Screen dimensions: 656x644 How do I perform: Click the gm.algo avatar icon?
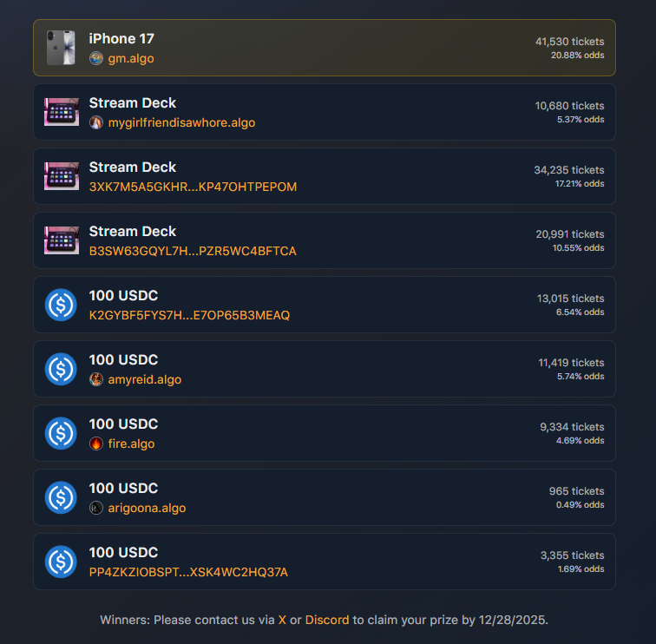(x=96, y=58)
